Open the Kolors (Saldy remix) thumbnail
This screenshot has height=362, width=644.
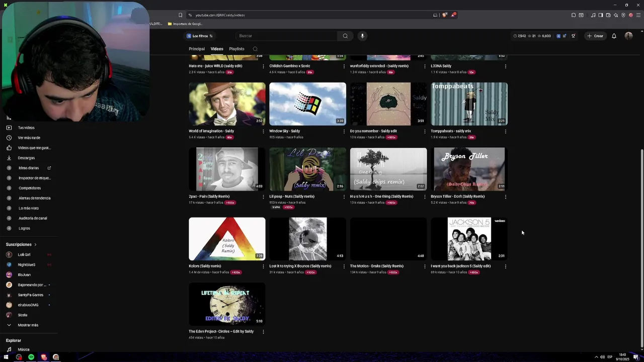tap(227, 239)
